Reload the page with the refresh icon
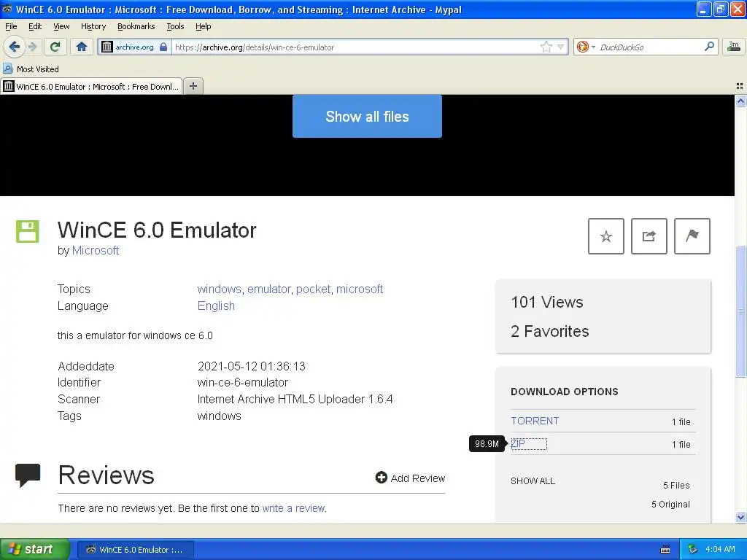Image resolution: width=747 pixels, height=560 pixels. 55,47
